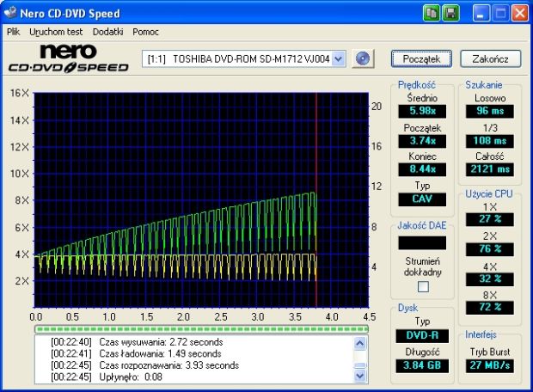Click the green test progress bar
The image size is (533, 392).
pos(201,328)
